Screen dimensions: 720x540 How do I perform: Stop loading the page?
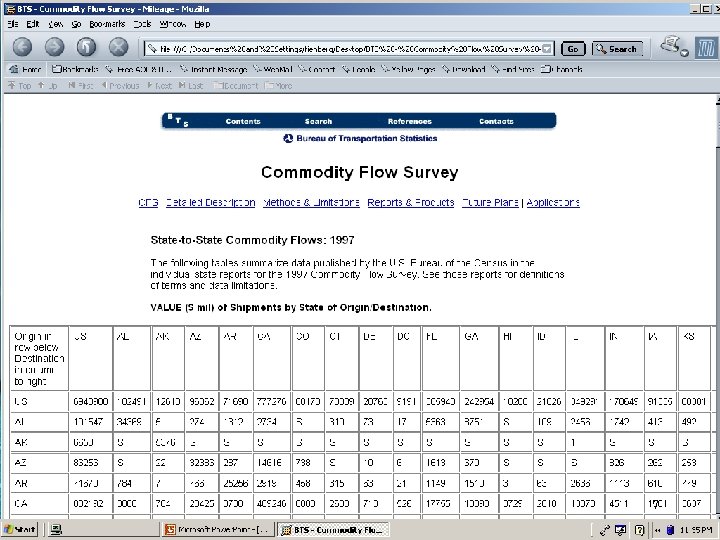click(118, 47)
